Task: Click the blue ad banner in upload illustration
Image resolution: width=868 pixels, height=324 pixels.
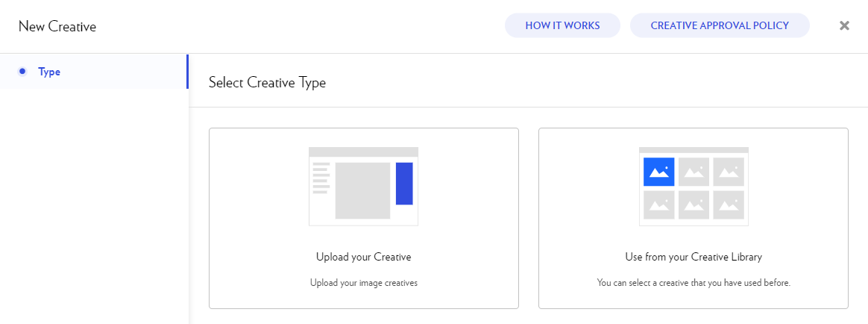Action: [x=404, y=183]
